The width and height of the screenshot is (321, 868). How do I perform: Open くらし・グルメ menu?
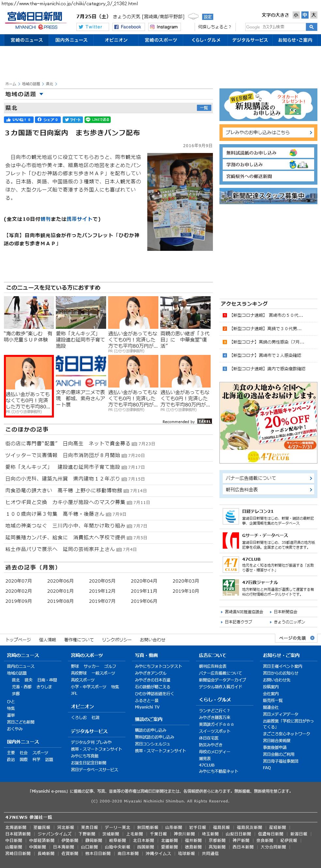(x=206, y=40)
